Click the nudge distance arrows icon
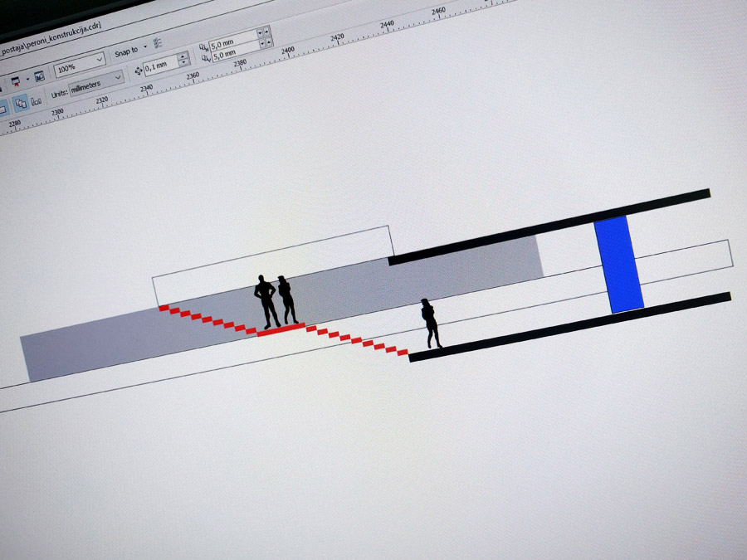Image resolution: width=747 pixels, height=560 pixels. pyautogui.click(x=138, y=71)
